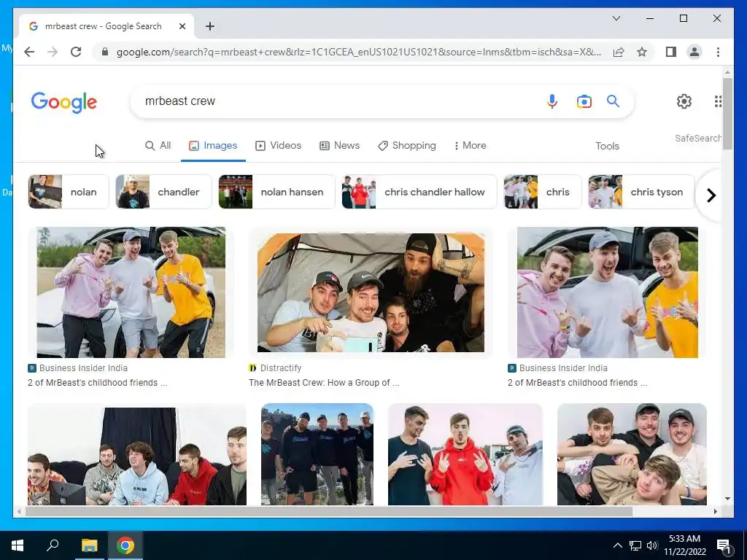Viewport: 747px width, 560px height.
Task: Open the Chrome side panel
Action: (x=671, y=52)
